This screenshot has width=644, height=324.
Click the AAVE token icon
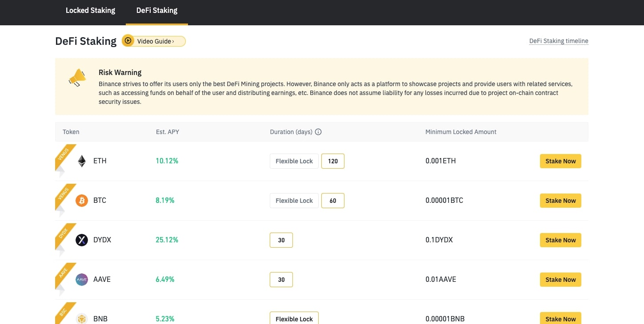click(82, 280)
